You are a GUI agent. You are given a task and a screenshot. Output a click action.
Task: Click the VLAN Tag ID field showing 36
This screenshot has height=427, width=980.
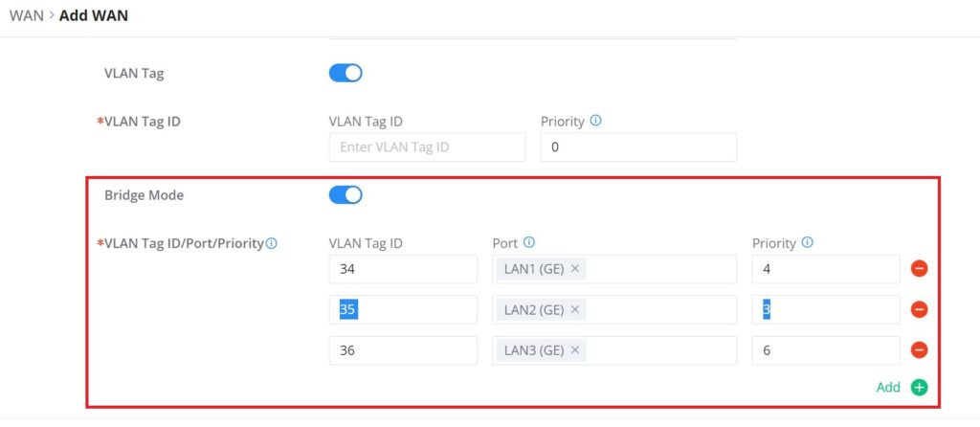(403, 350)
